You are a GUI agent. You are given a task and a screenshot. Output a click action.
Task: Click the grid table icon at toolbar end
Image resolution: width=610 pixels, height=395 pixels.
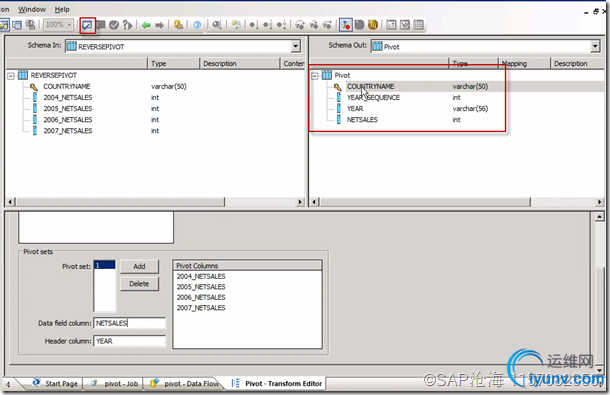(419, 25)
